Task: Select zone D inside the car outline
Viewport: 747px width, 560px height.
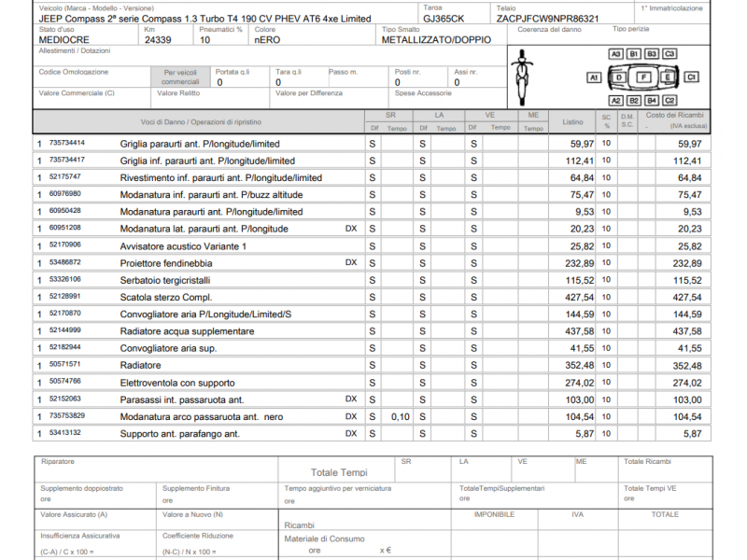Action: (618, 77)
